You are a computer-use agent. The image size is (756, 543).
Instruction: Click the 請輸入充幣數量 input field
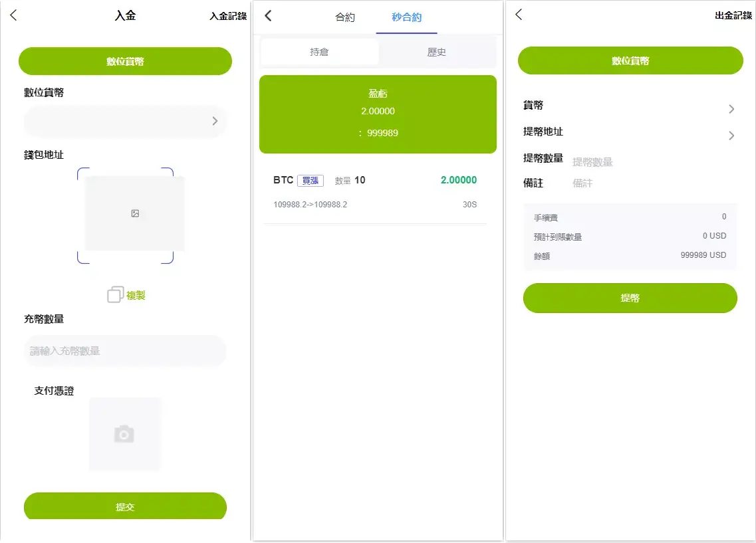[125, 351]
